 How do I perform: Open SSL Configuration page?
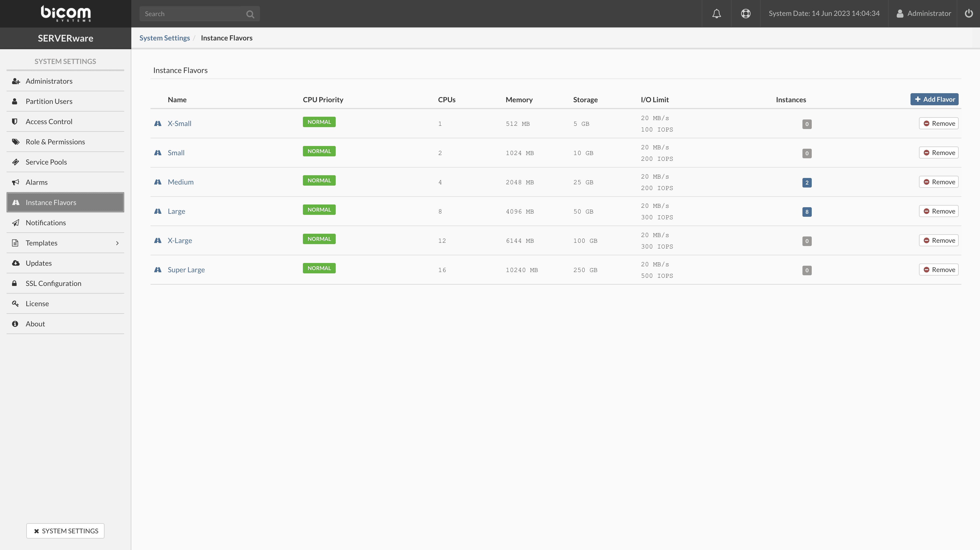(x=65, y=283)
